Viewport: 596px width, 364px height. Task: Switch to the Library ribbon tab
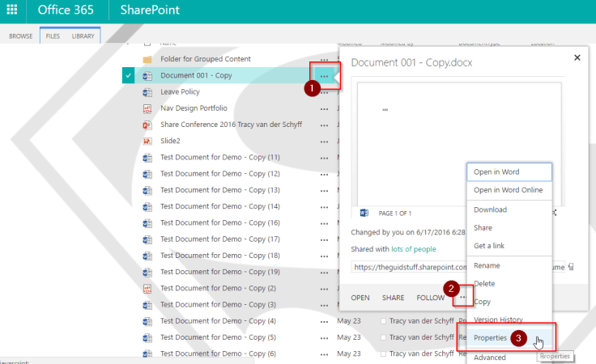83,36
